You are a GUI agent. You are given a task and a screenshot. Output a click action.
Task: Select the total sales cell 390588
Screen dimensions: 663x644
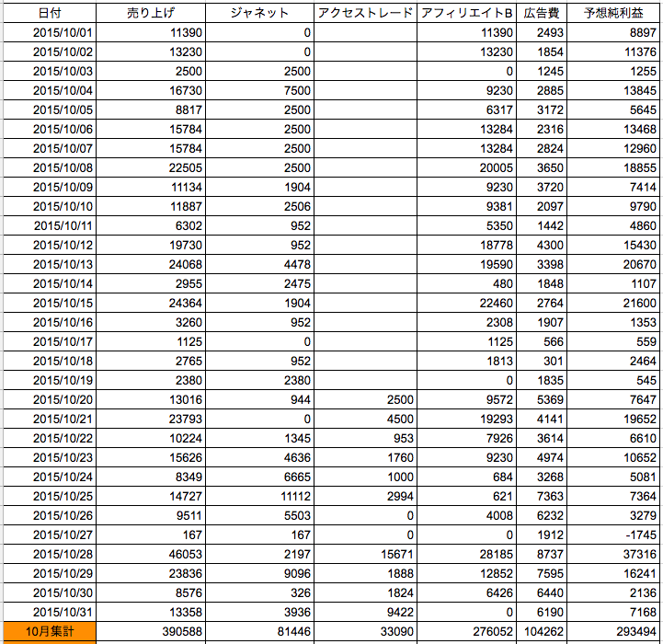point(151,632)
